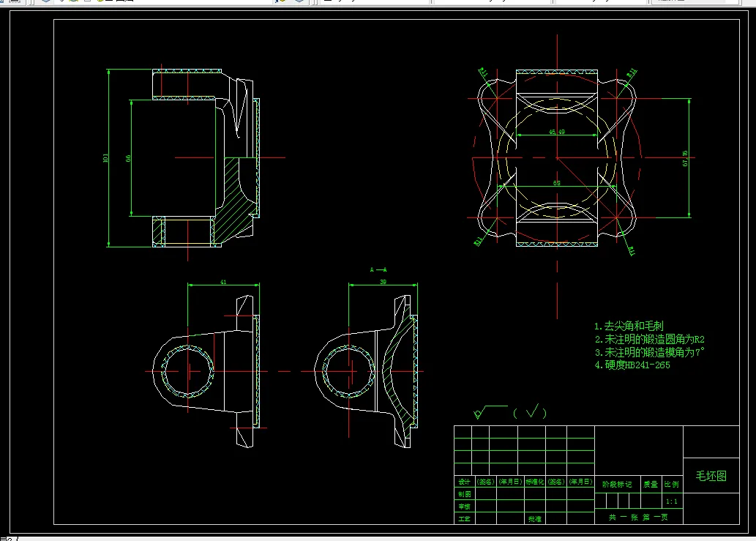The width and height of the screenshot is (756, 541).
Task: Click the checkmark symbol in parentheses
Action: click(x=532, y=411)
